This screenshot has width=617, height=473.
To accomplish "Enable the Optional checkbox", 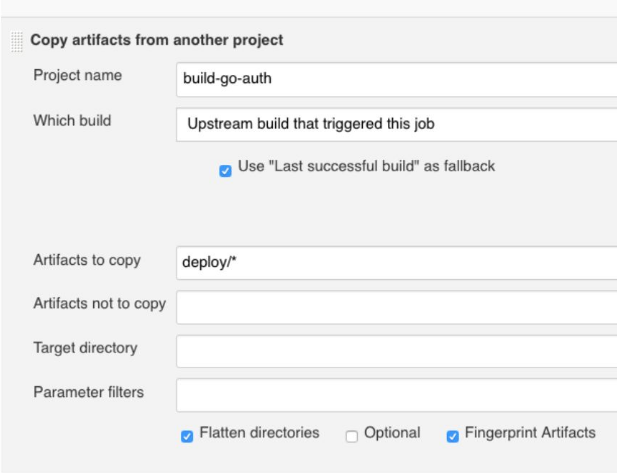I will pos(351,436).
